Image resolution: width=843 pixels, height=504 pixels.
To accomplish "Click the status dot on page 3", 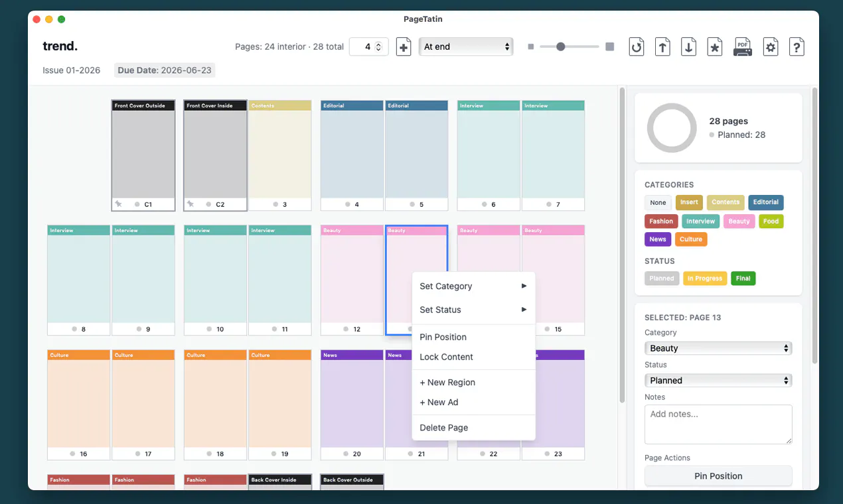I will point(275,204).
